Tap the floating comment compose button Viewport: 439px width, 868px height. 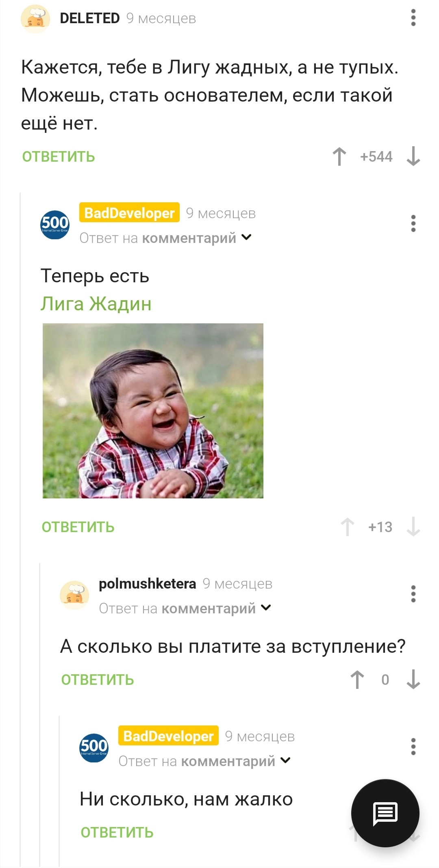[x=385, y=813]
